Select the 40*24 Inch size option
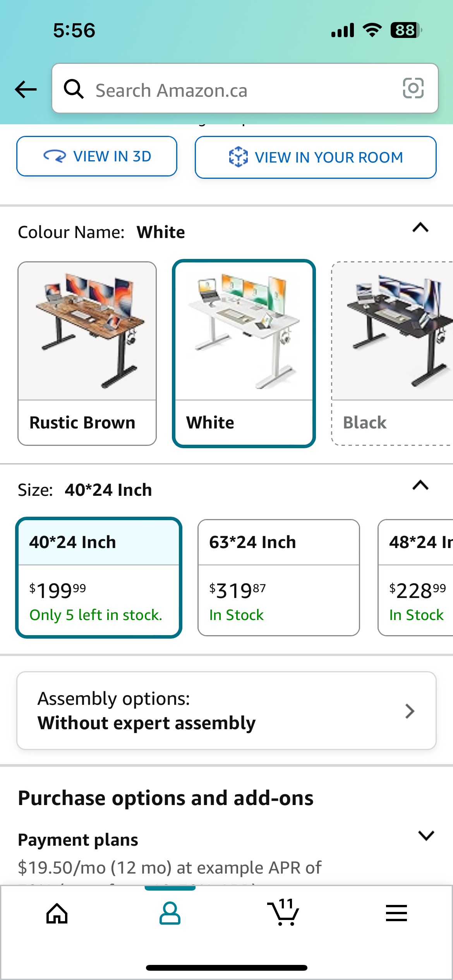 coord(99,578)
